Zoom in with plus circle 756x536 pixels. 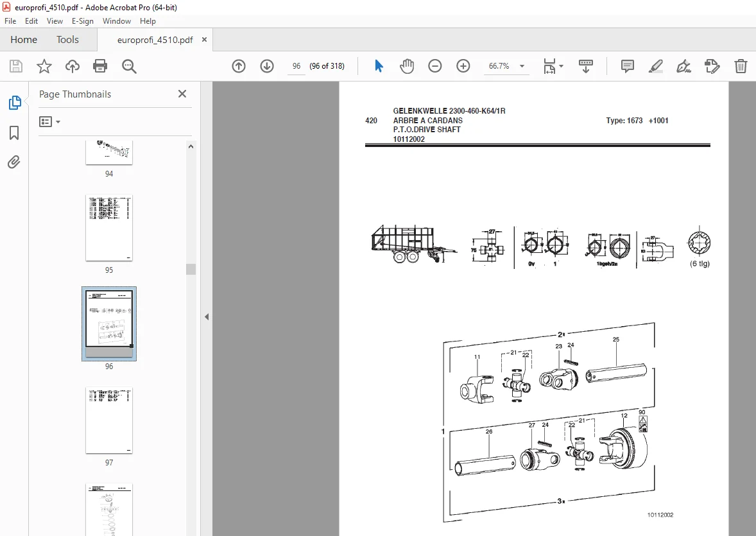pyautogui.click(x=463, y=66)
